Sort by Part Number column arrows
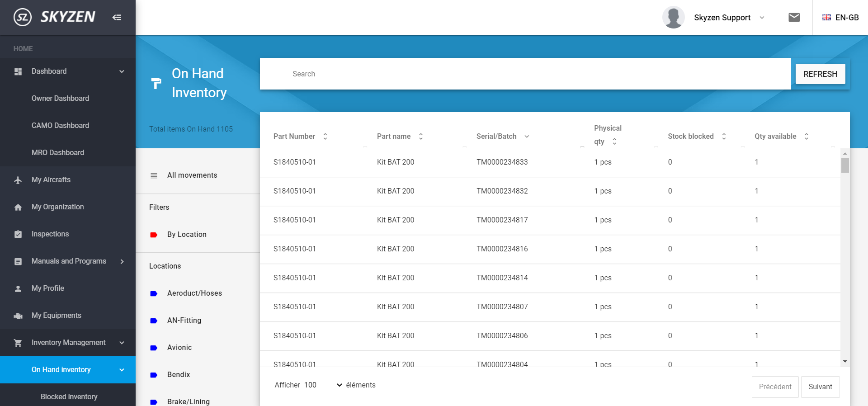This screenshot has width=868, height=406. [x=325, y=136]
